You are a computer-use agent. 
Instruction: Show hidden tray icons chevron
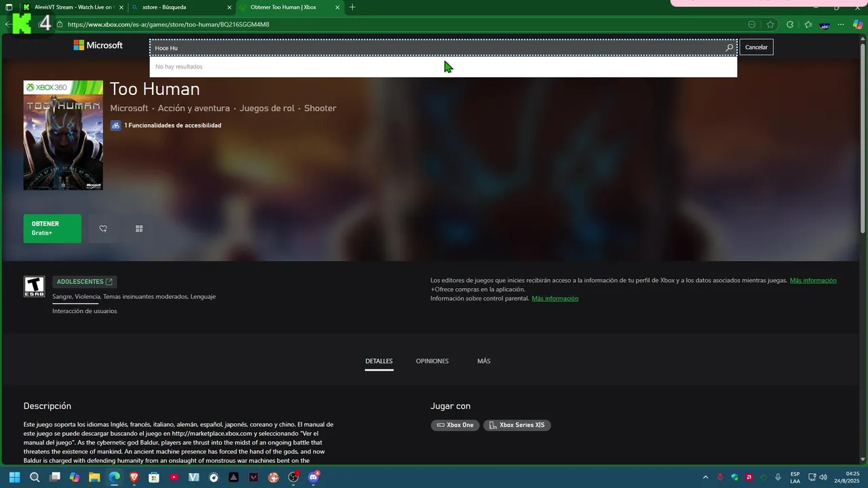(x=705, y=477)
